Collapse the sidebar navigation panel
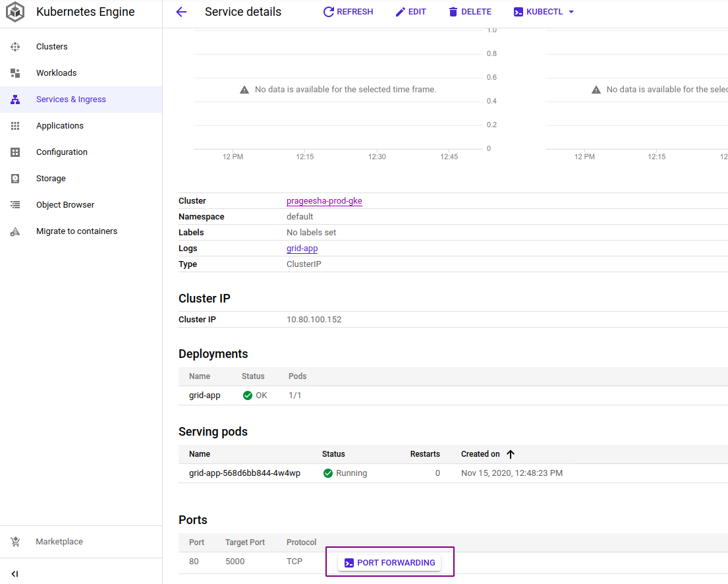 point(14,574)
